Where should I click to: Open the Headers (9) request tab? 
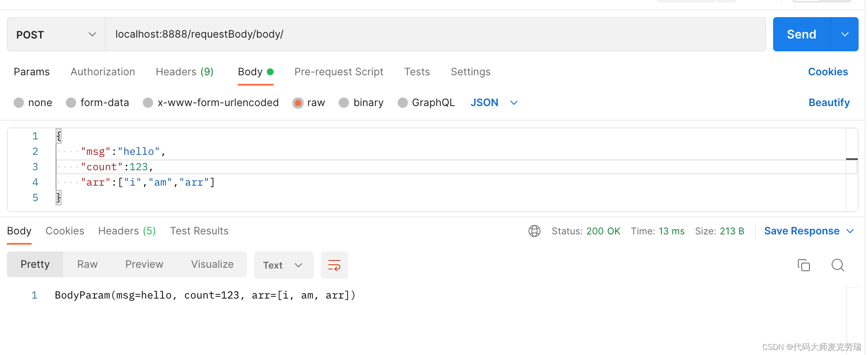[x=184, y=72]
